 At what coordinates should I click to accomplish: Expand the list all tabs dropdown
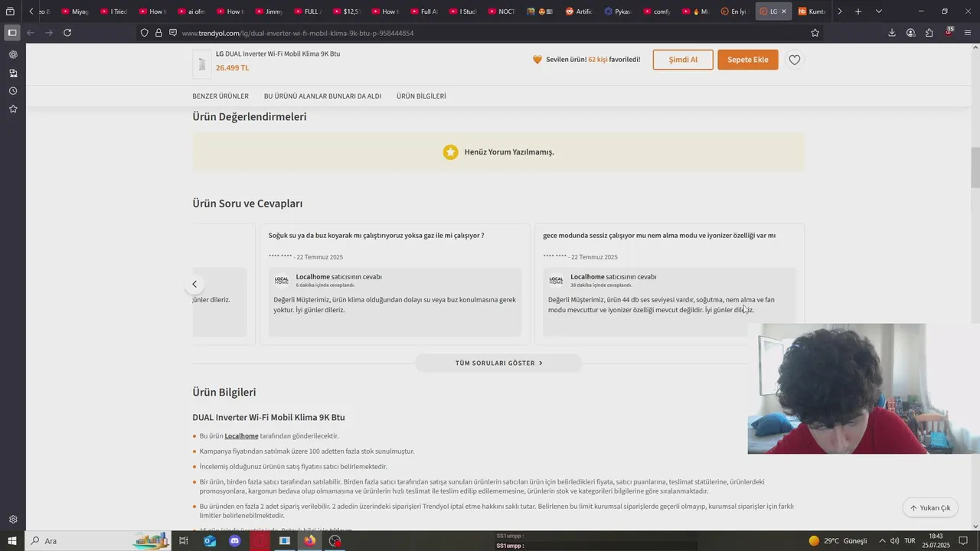coord(878,11)
